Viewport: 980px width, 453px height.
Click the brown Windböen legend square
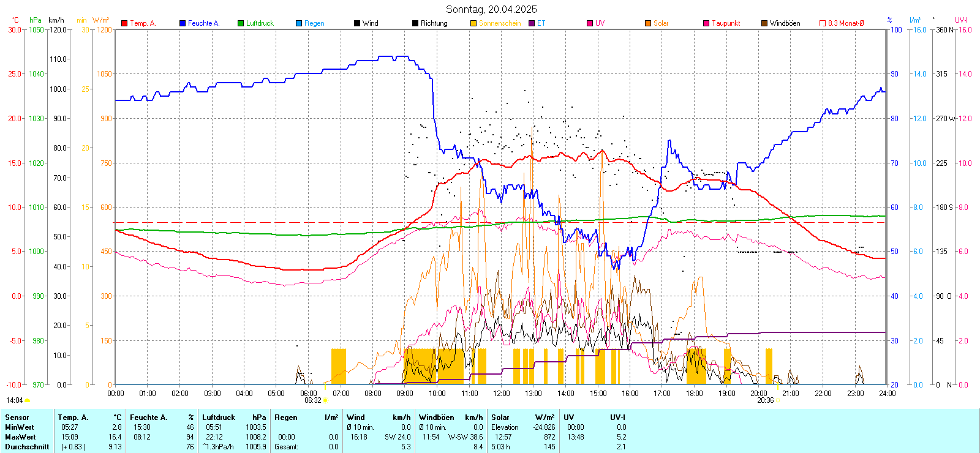(764, 23)
